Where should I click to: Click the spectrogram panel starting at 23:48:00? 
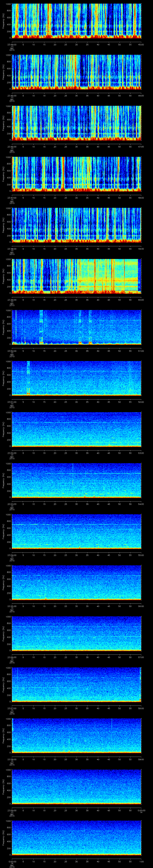tap(77, 225)
